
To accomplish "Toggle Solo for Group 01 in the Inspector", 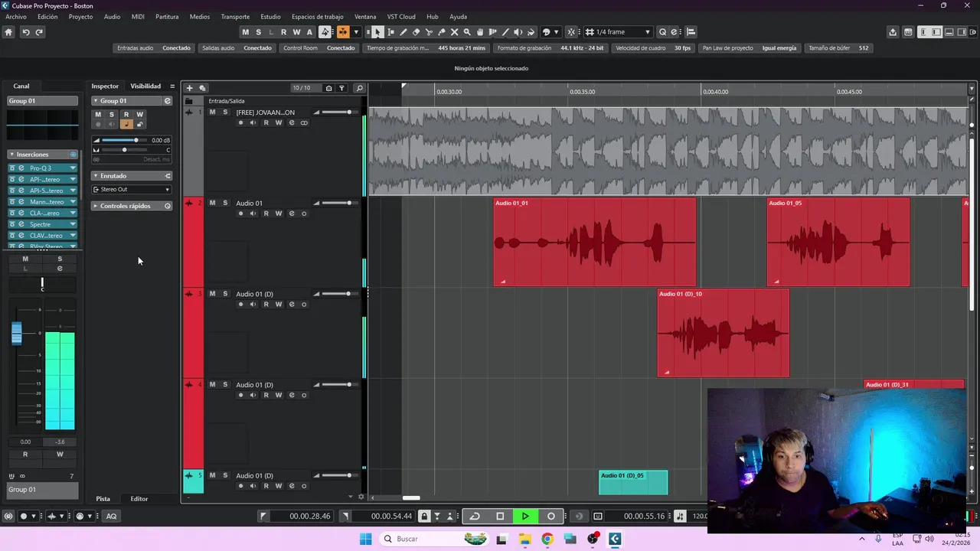I will [111, 115].
